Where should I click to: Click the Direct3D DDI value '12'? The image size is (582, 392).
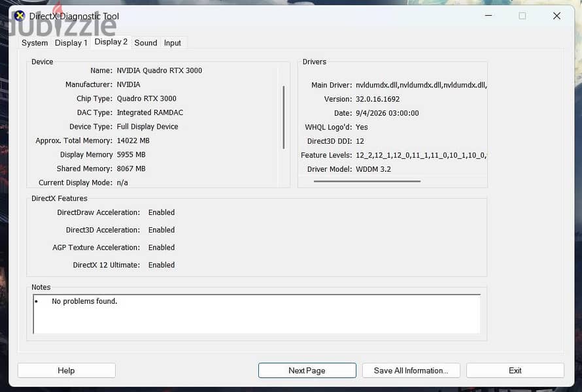(x=360, y=141)
